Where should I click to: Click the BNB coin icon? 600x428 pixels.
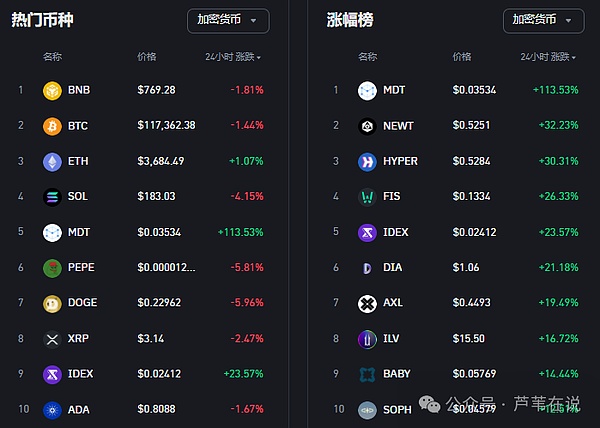(x=52, y=91)
